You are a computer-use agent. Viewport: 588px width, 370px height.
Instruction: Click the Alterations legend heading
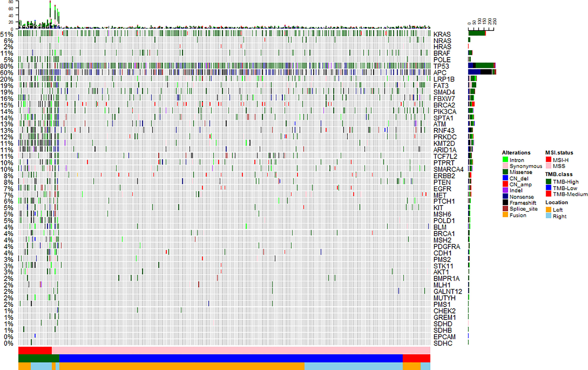tap(516, 152)
